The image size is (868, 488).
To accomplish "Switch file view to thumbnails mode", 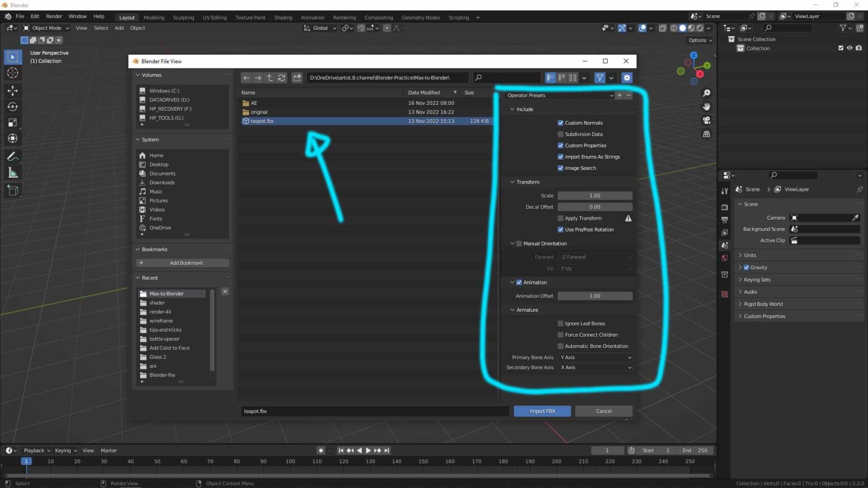I will point(572,78).
